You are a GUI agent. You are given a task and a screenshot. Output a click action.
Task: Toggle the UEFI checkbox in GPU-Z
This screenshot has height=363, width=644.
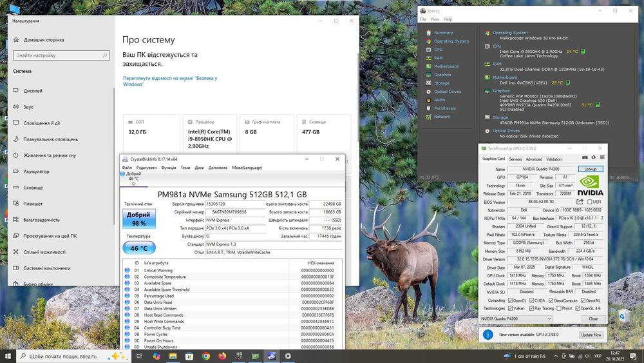[x=590, y=202]
